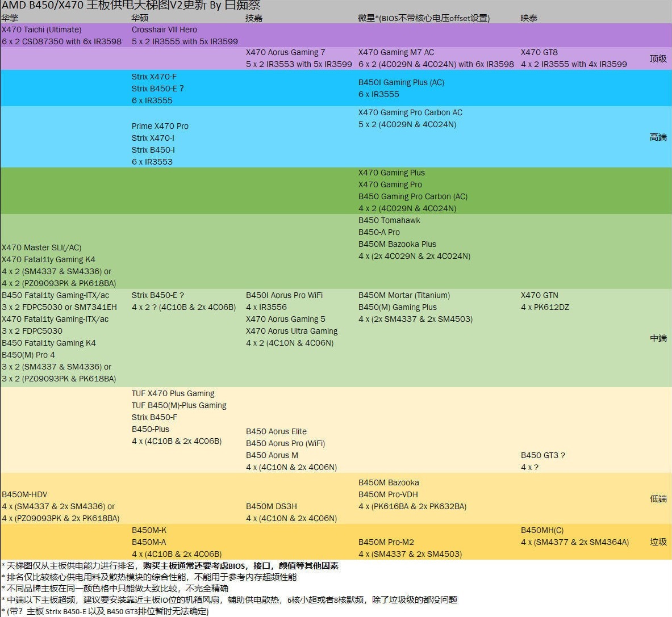The height and width of the screenshot is (617, 672).
Task: Click the 'B450M-HDV' entry
Action: 24,494
